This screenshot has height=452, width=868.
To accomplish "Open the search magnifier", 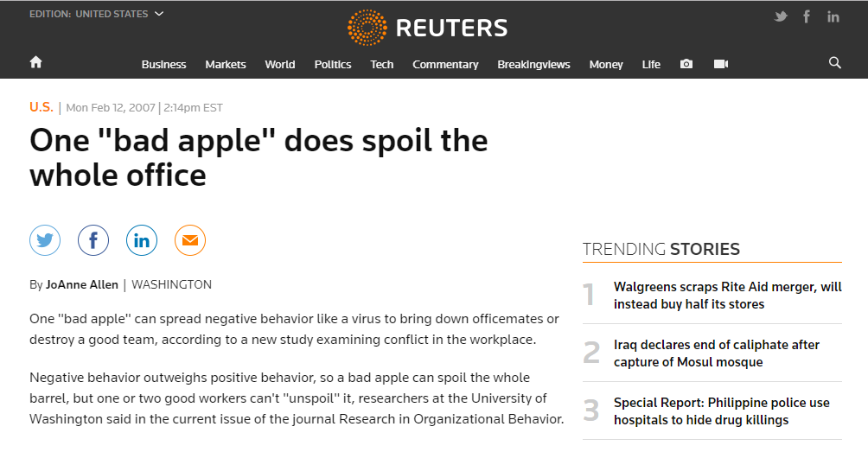I will pyautogui.click(x=834, y=63).
